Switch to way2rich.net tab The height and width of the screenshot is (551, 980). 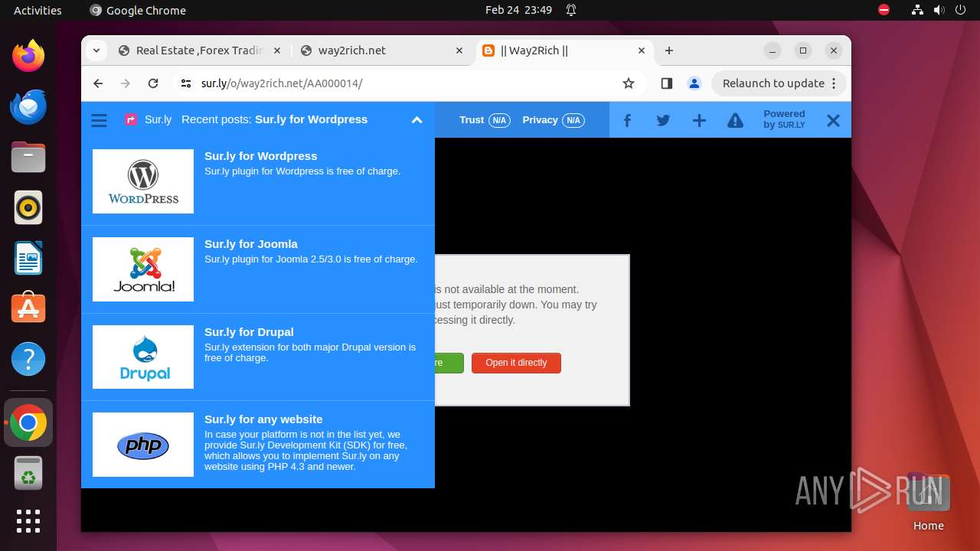381,51
